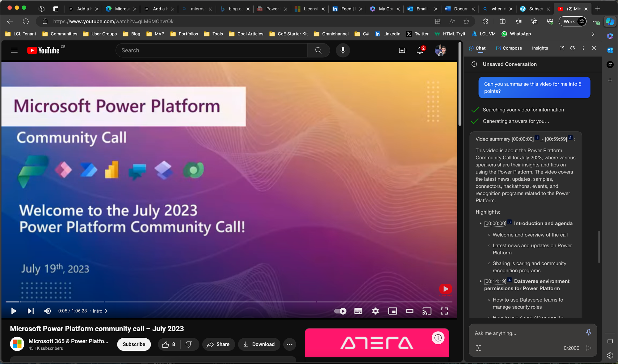Expand the bookmarks overflow chevron
618x364 pixels.
tap(593, 34)
